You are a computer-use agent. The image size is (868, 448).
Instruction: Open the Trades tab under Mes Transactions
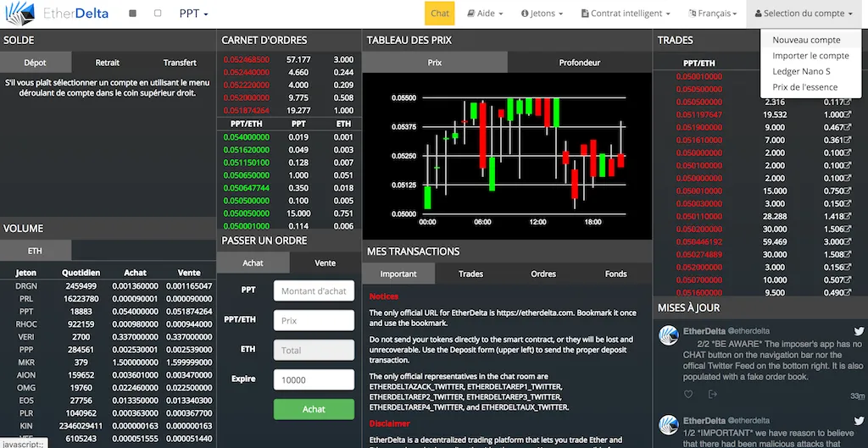click(x=471, y=274)
